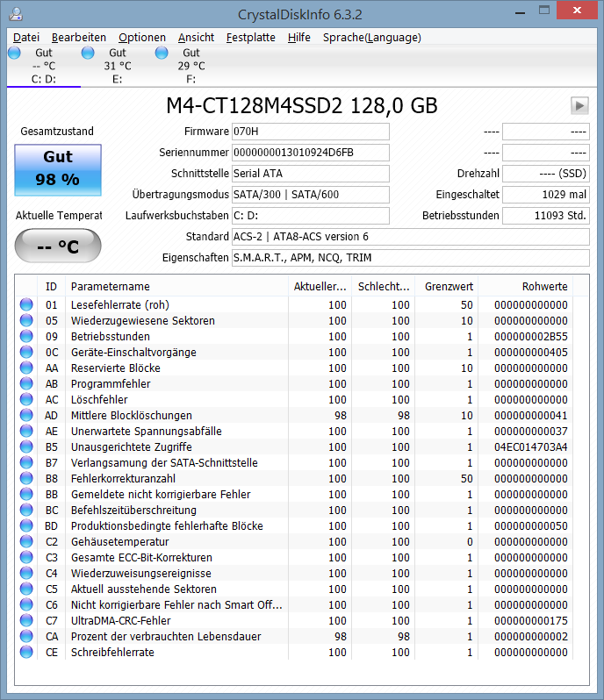Screen dimensions: 604x700
Task: Open the Sprache(Language) menu
Action: tap(371, 38)
